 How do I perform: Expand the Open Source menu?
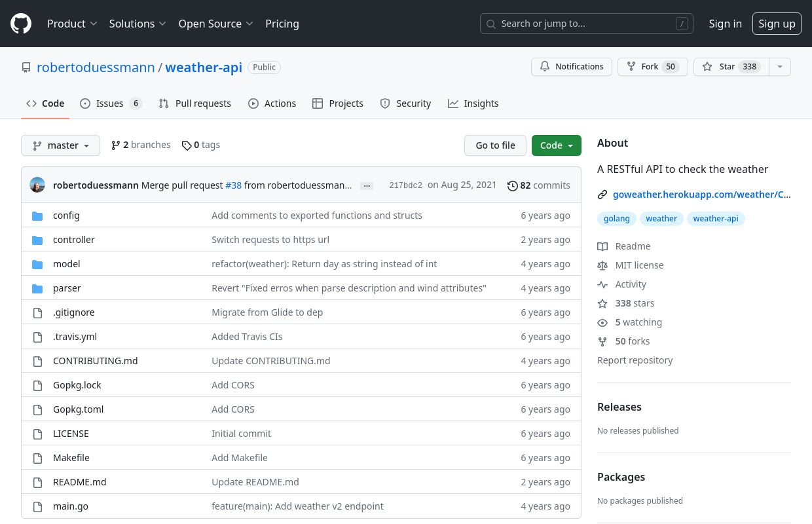click(x=215, y=24)
